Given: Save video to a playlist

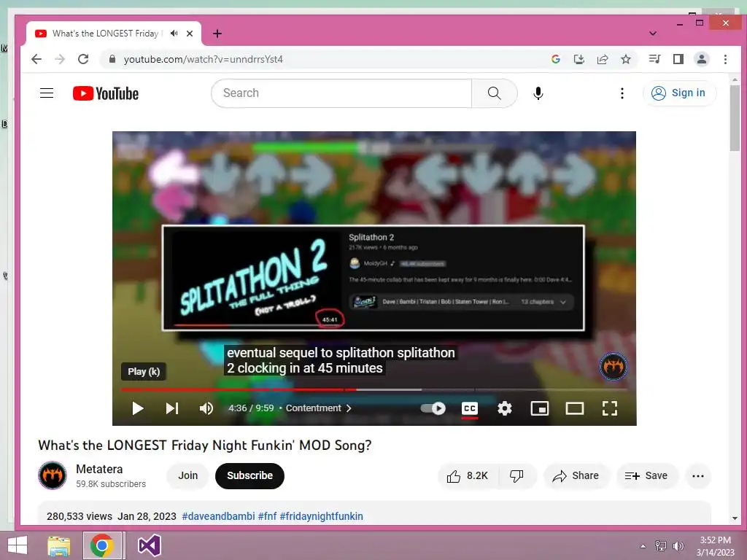Looking at the screenshot, I should 646,475.
